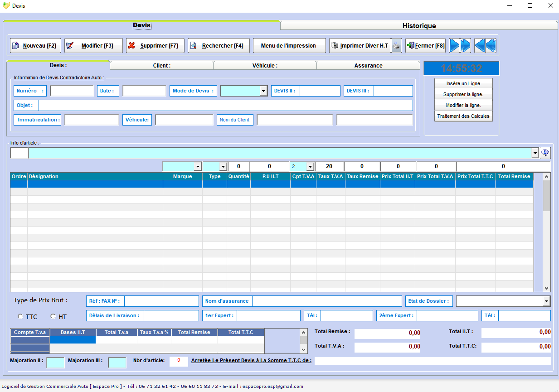Run Traitement des Calcules
This screenshot has height=392, width=559.
(463, 116)
